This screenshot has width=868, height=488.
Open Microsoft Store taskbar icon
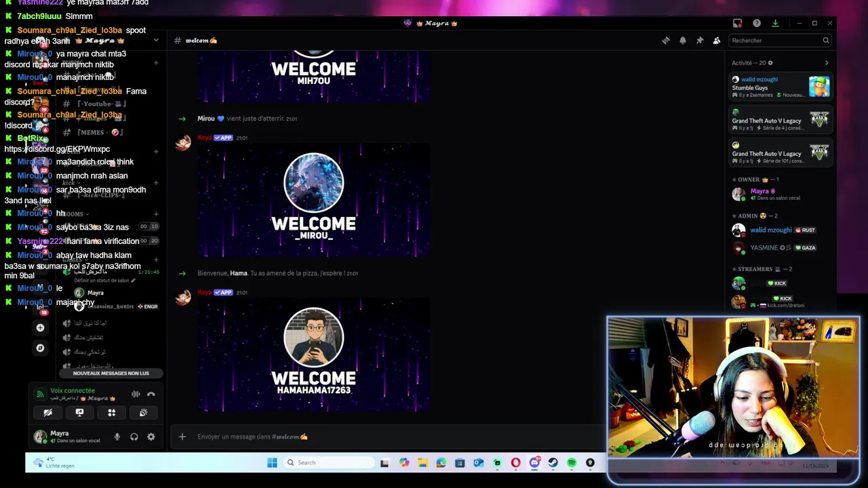[x=460, y=463]
